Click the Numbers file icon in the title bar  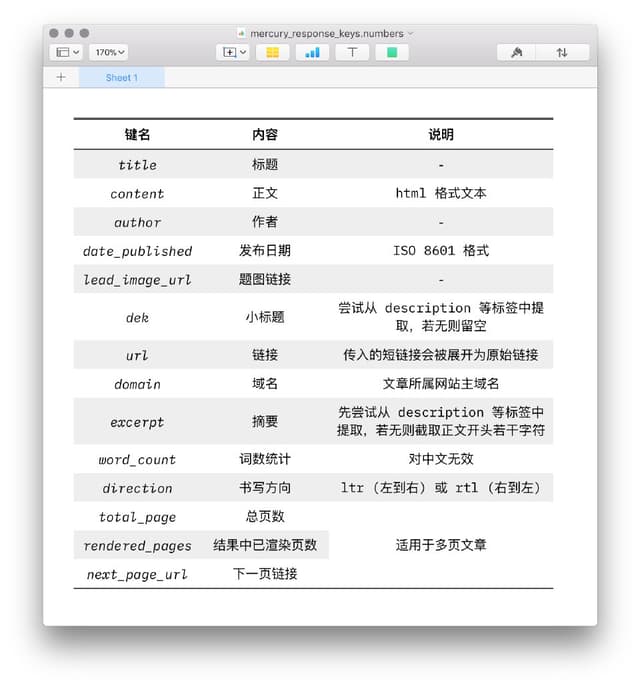point(242,33)
